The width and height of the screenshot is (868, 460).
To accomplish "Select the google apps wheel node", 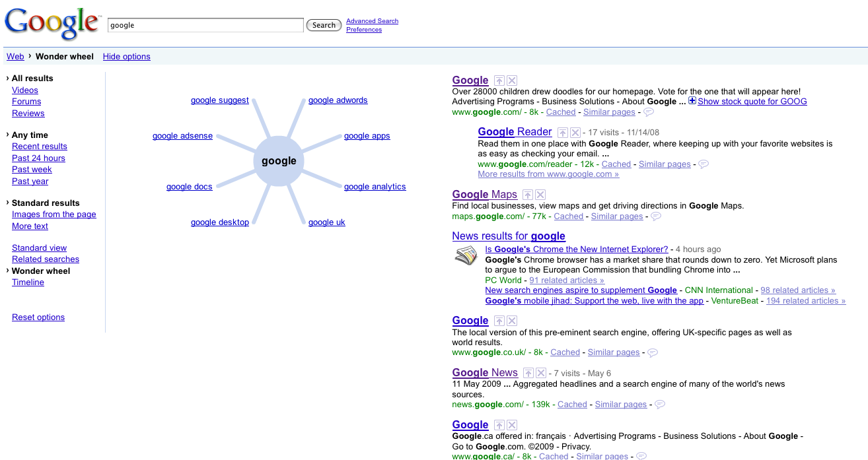I will 367,136.
